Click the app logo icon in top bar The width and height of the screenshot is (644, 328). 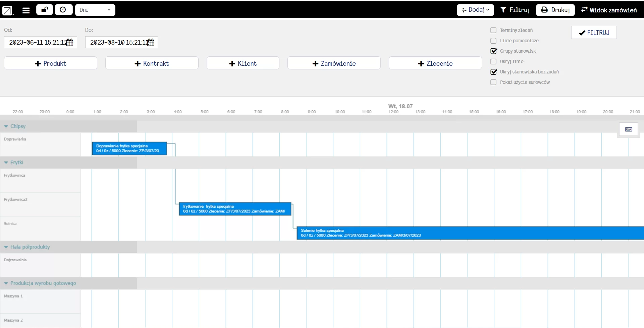(7, 10)
